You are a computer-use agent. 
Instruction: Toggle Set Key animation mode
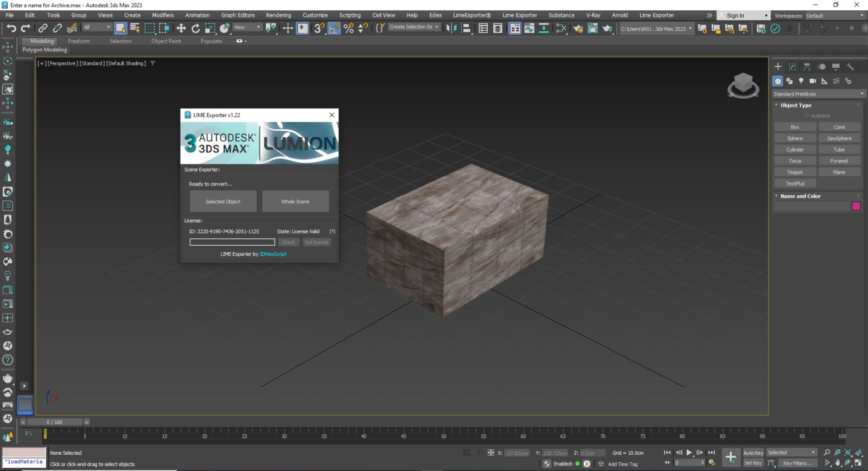753,463
